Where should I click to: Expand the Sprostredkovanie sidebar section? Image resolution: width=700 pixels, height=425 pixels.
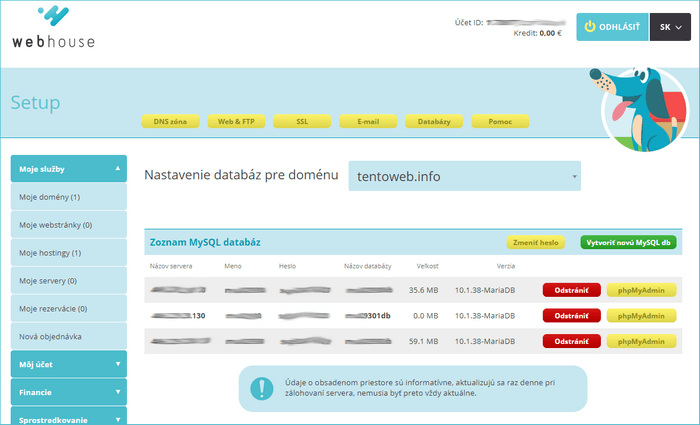coord(68,418)
